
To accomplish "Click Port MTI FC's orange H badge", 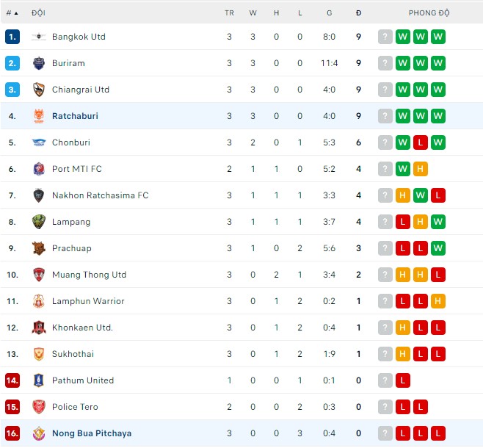I will [x=420, y=169].
